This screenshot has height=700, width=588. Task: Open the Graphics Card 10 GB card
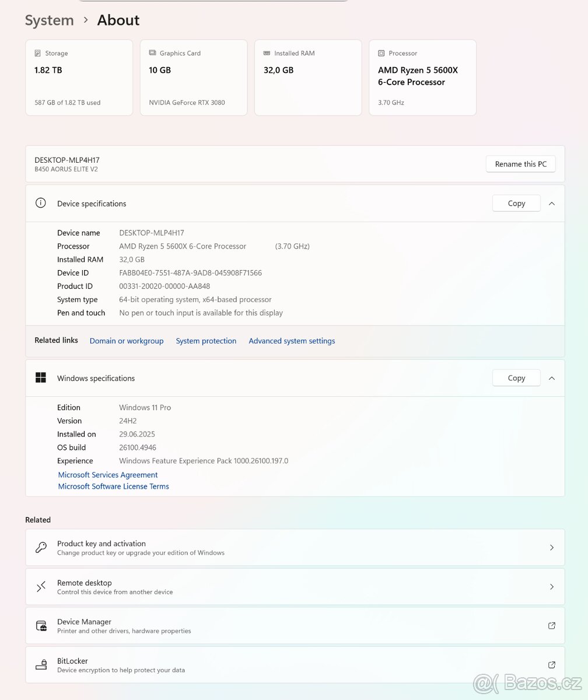pyautogui.click(x=194, y=78)
